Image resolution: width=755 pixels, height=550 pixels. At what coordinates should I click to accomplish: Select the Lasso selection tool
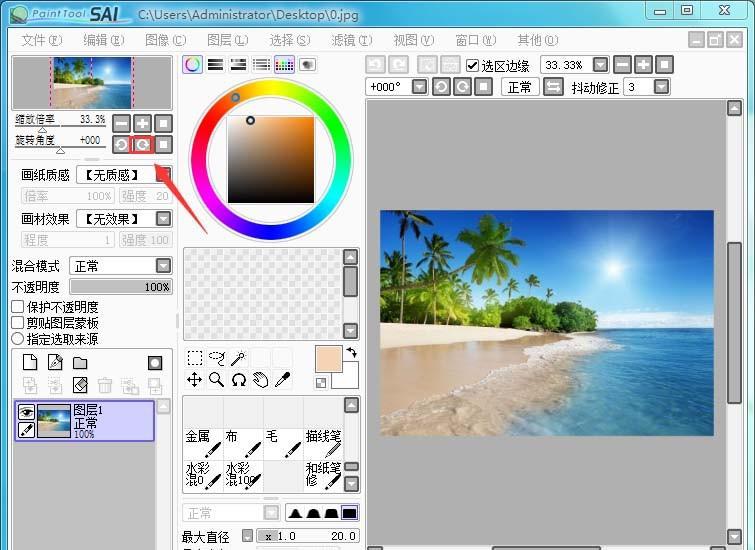pos(216,358)
